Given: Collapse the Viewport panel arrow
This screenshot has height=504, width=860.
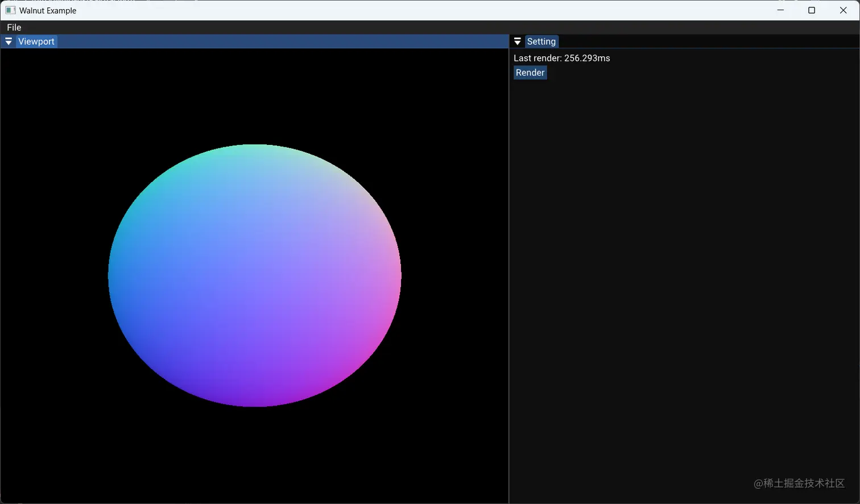Looking at the screenshot, I should coord(9,42).
